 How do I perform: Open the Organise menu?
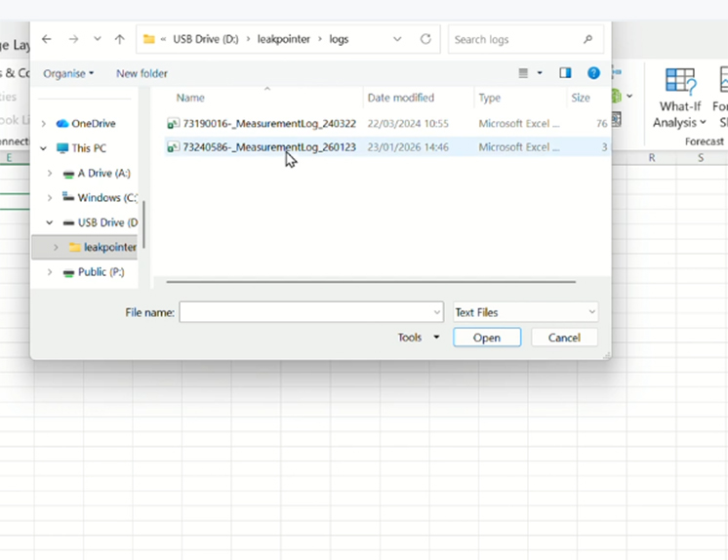pos(68,73)
